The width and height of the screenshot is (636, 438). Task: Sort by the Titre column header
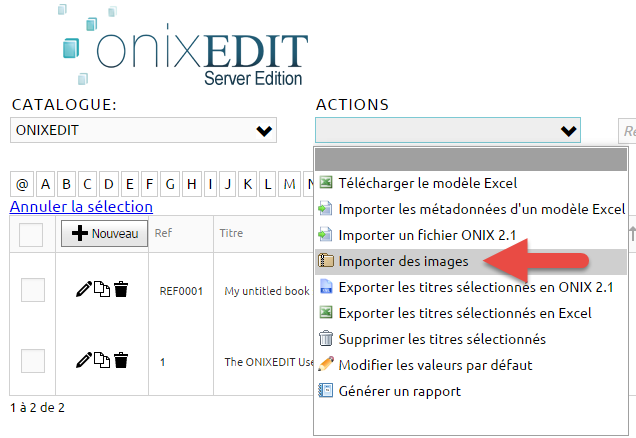click(x=231, y=233)
